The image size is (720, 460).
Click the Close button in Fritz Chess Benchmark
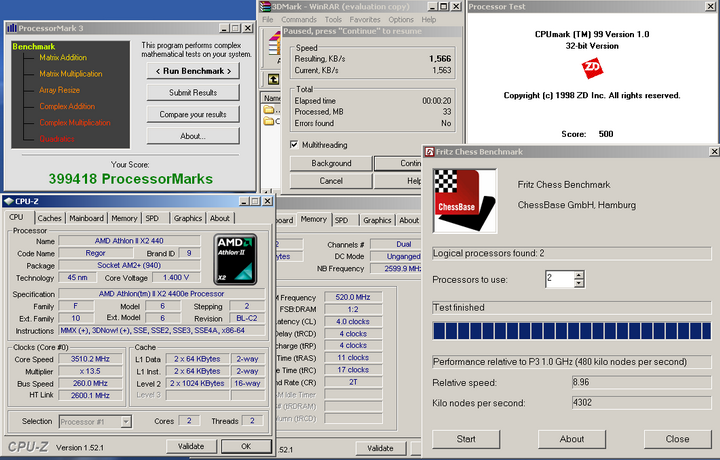677,439
